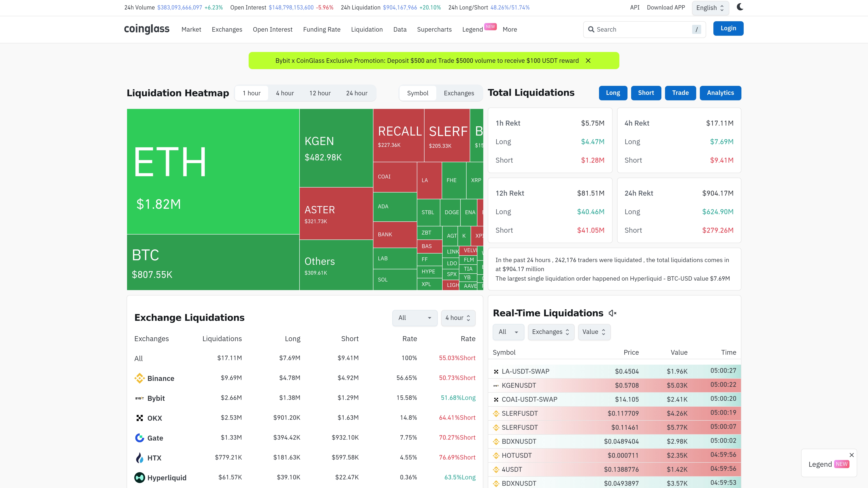This screenshot has width=868, height=488.
Task: Switch heatmap to 4 hour
Action: [x=285, y=93]
